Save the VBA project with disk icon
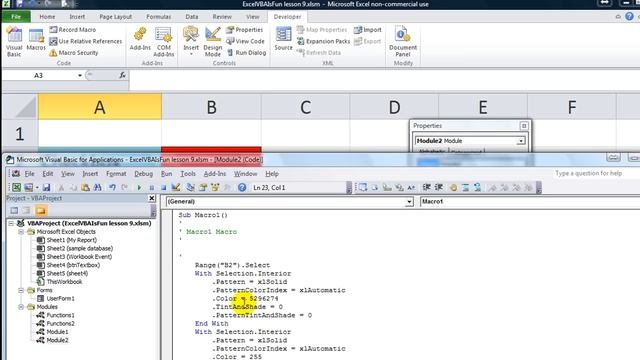This screenshot has height=360, width=640. point(46,187)
